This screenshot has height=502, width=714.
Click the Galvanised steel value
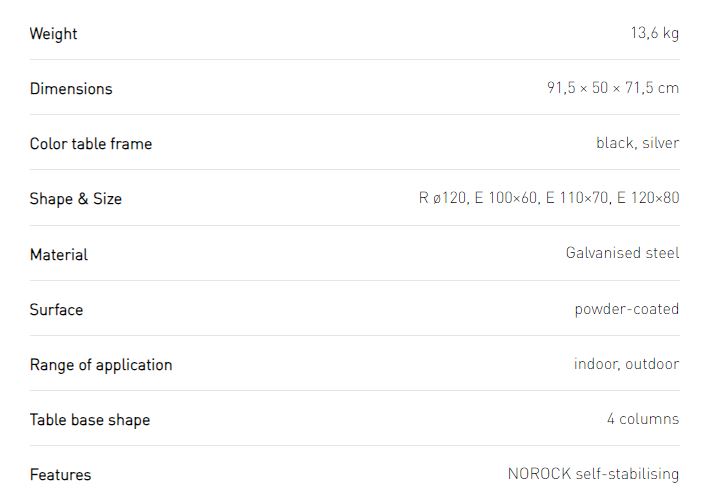(x=622, y=252)
